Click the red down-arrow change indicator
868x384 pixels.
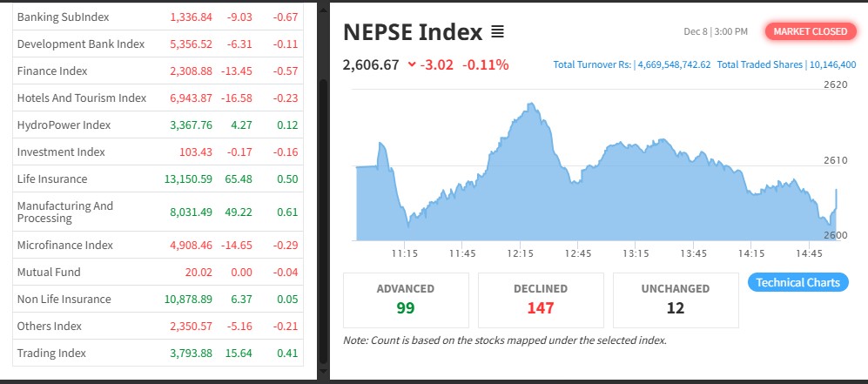[412, 65]
